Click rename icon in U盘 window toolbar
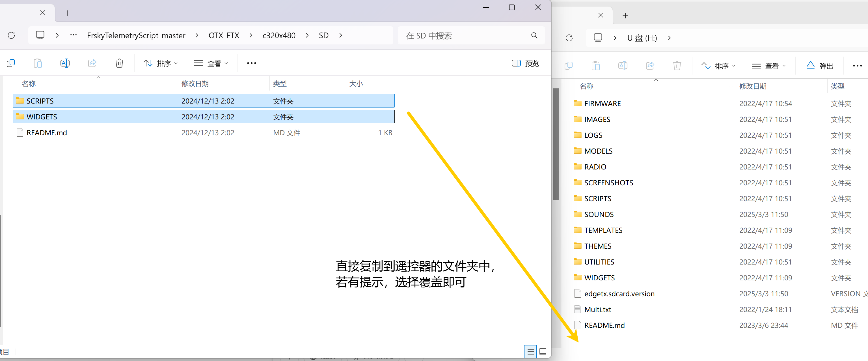 coord(623,66)
